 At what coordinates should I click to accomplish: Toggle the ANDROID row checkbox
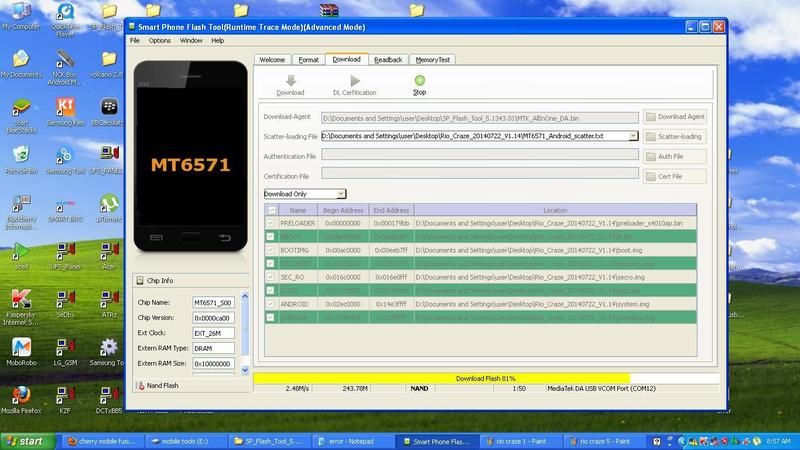point(270,304)
